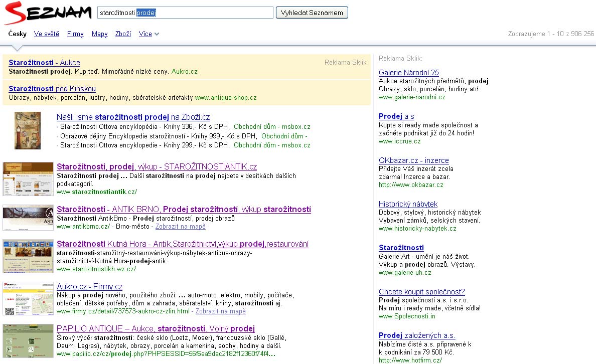Open the Prodej založených a.s. ad
Viewport: 596px width, 364px height.
coord(416,335)
